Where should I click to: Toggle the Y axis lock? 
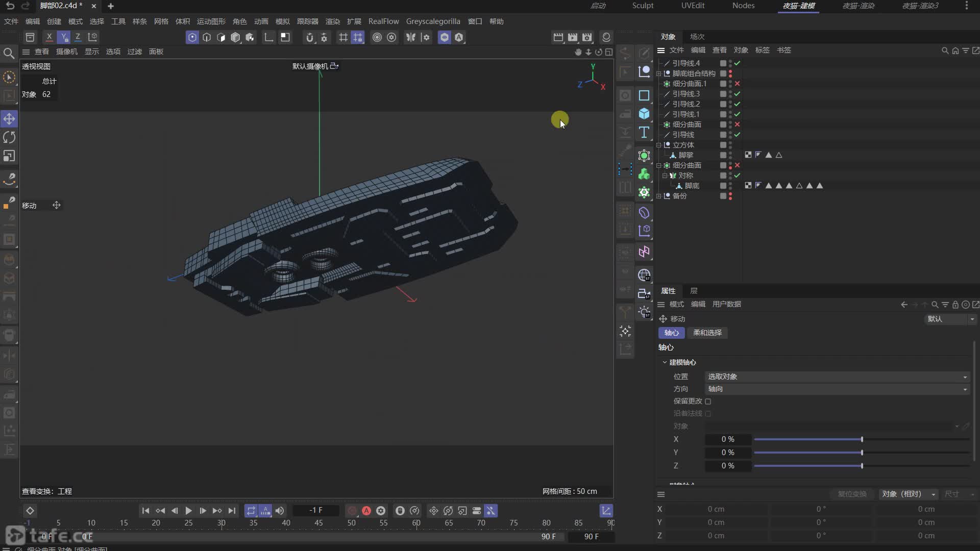click(63, 37)
